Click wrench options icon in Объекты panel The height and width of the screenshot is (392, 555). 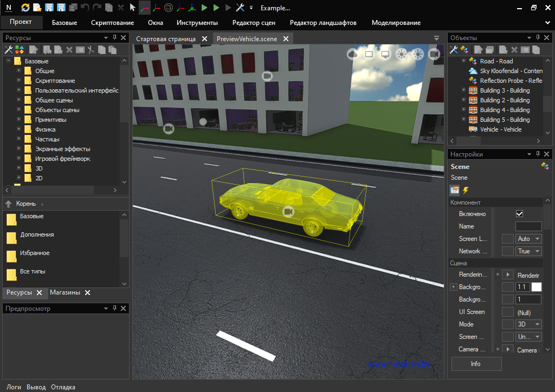[x=454, y=49]
